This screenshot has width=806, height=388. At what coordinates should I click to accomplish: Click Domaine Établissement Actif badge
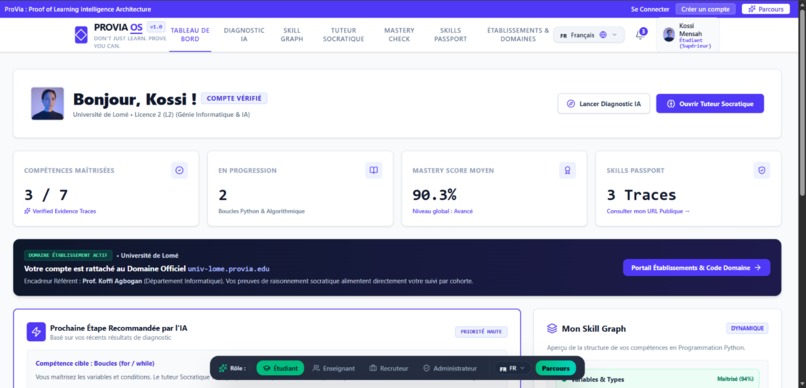pyautogui.click(x=68, y=255)
